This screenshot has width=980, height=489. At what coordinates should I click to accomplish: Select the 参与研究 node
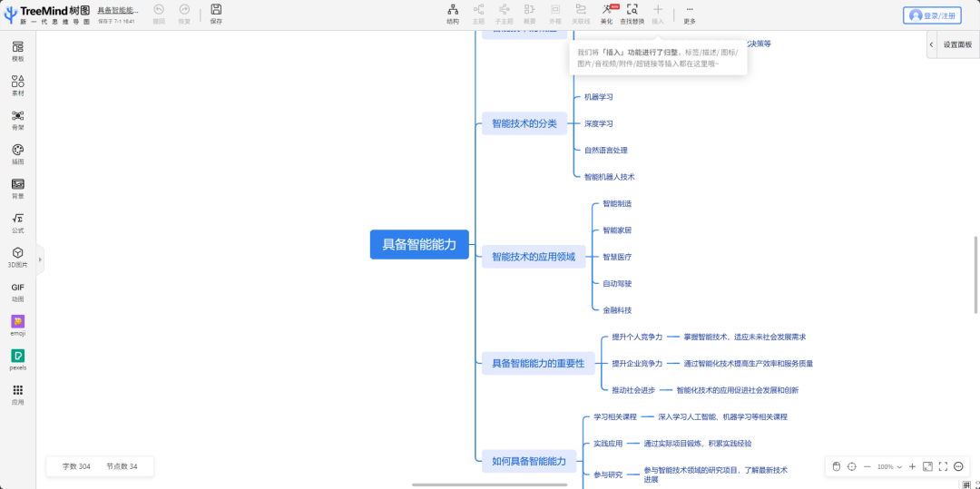pyautogui.click(x=607, y=474)
